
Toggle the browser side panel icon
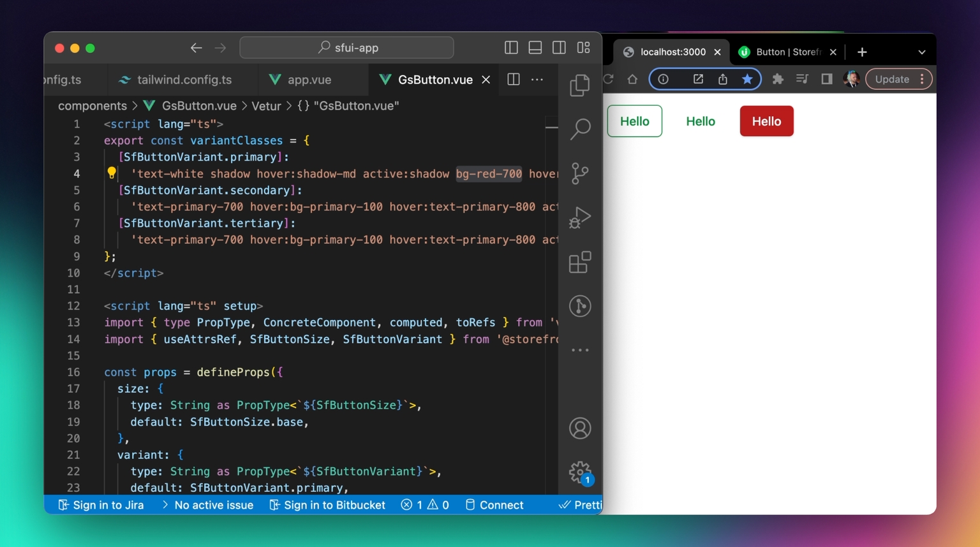coord(827,79)
